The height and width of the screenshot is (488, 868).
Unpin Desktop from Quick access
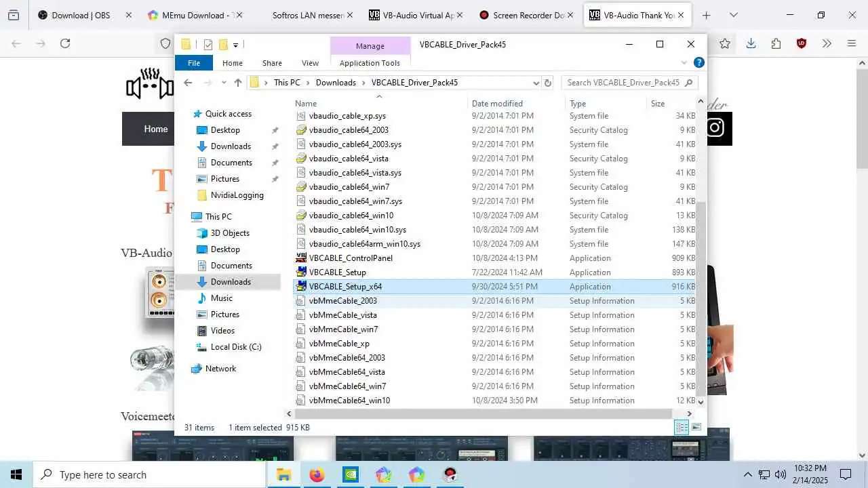[275, 130]
